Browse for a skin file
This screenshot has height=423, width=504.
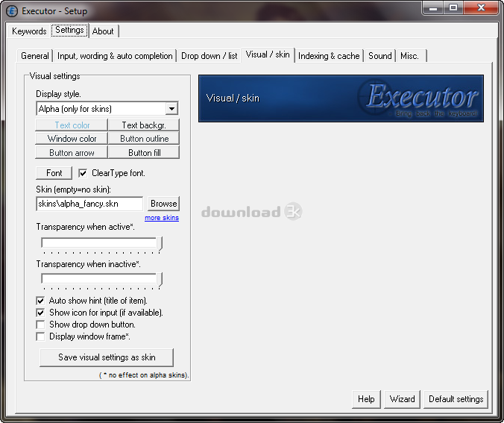163,204
